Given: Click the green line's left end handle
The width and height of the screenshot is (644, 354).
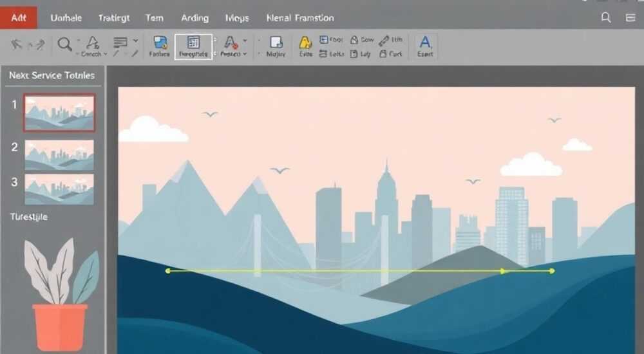Looking at the screenshot, I should pos(167,270).
